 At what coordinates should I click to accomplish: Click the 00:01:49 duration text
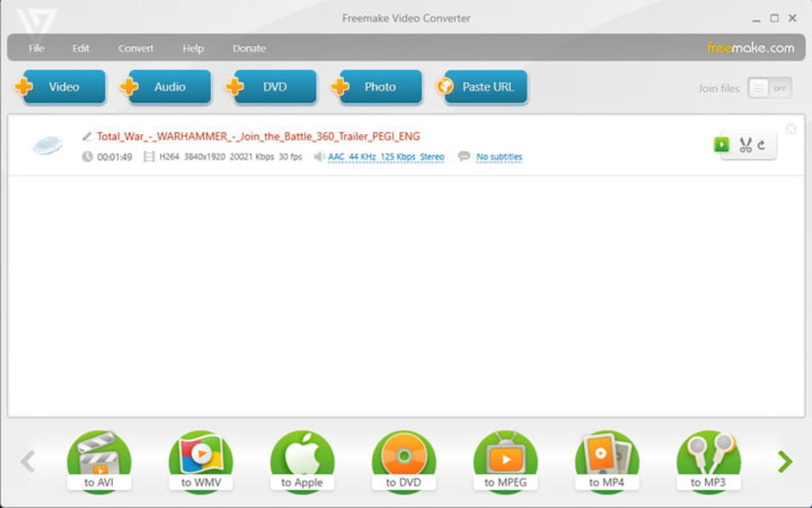coord(115,157)
